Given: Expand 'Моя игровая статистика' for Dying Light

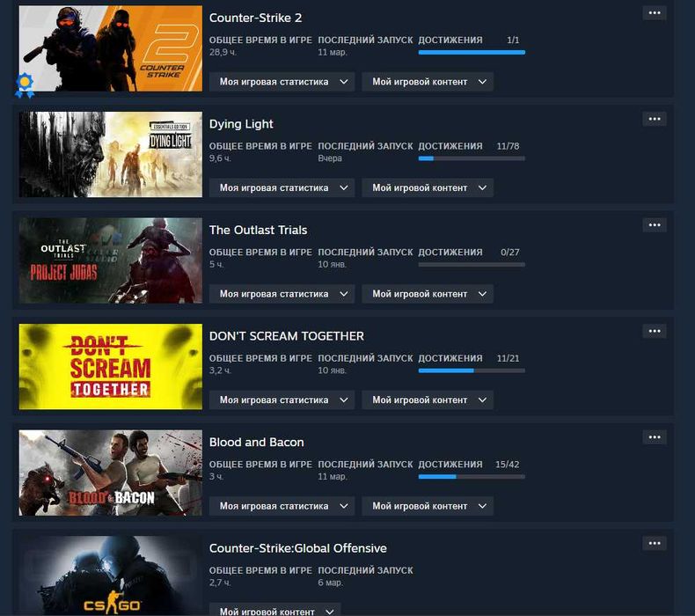Looking at the screenshot, I should (x=282, y=187).
